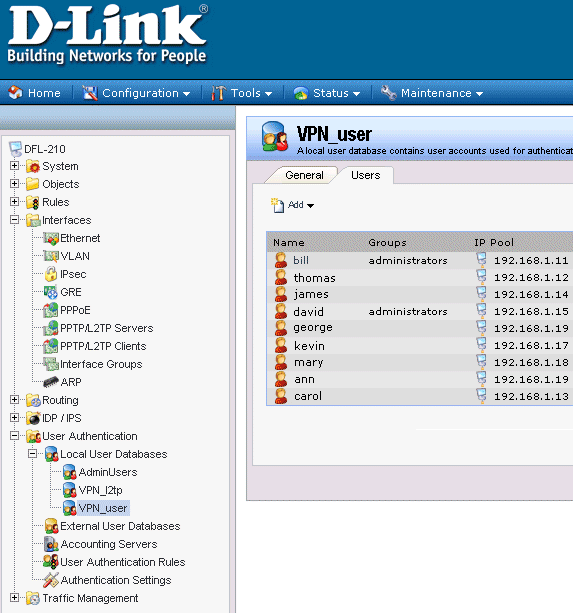Open user carol in the list
This screenshot has height=613, width=573.
[x=308, y=396]
